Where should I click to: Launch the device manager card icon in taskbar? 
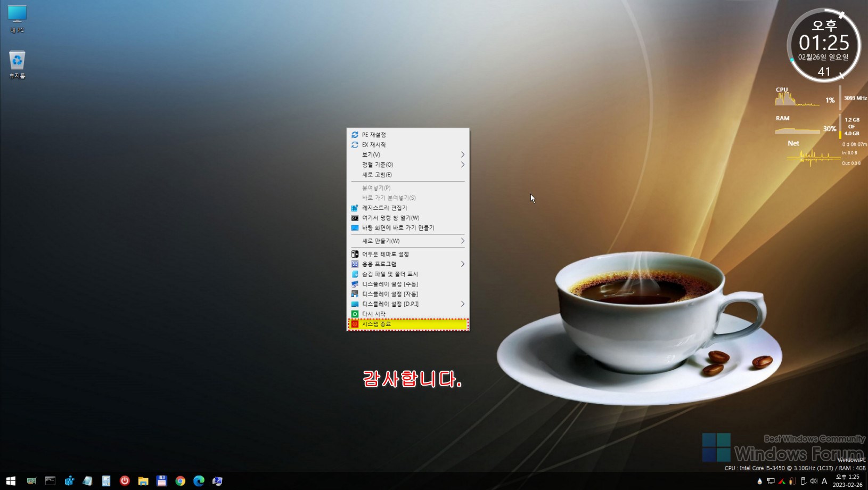point(31,481)
